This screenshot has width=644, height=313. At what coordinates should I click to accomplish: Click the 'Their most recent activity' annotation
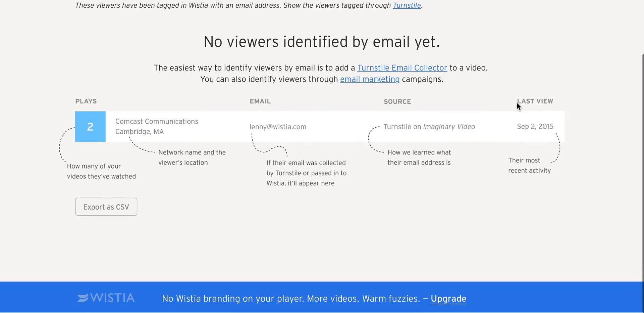coord(529,166)
